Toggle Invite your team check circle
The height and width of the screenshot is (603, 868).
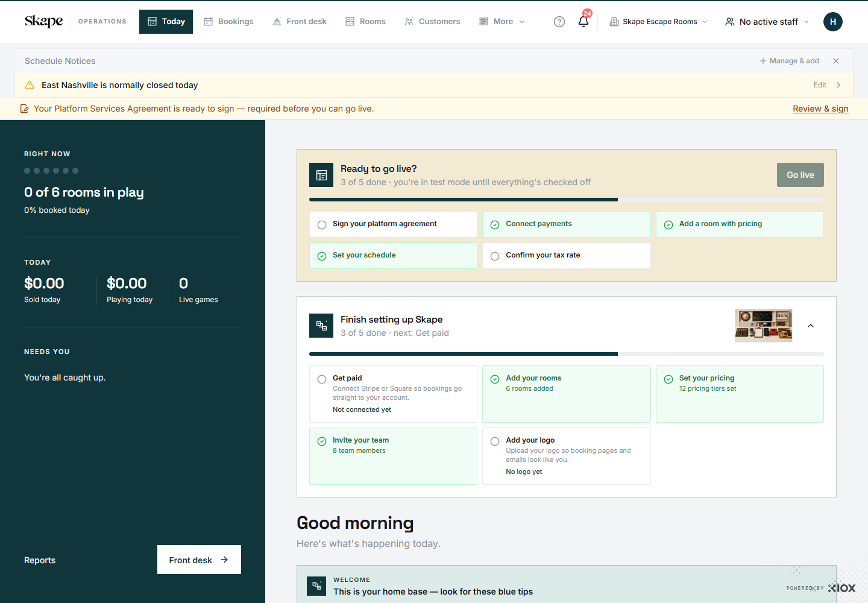pos(322,441)
